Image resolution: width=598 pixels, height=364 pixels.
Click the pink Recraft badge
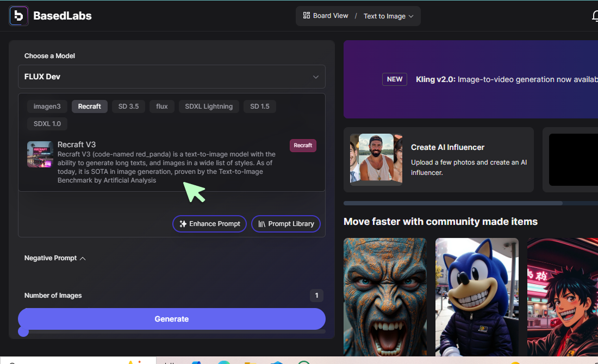(x=303, y=146)
